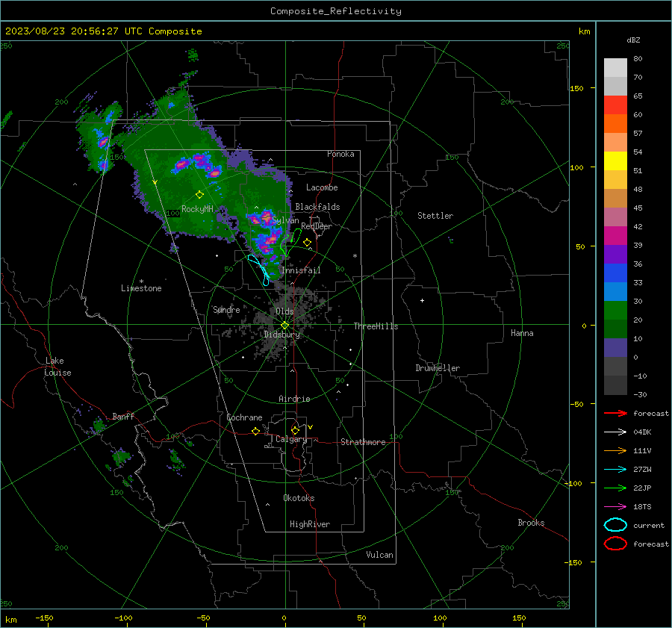The height and width of the screenshot is (628, 672).
Task: Select the Olds label near radar center
Action: pyautogui.click(x=284, y=311)
